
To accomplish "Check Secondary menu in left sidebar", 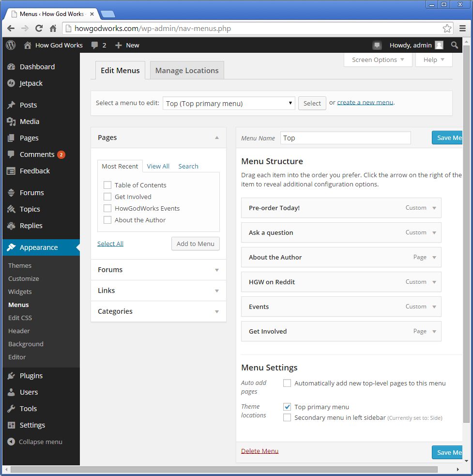I will pos(287,417).
